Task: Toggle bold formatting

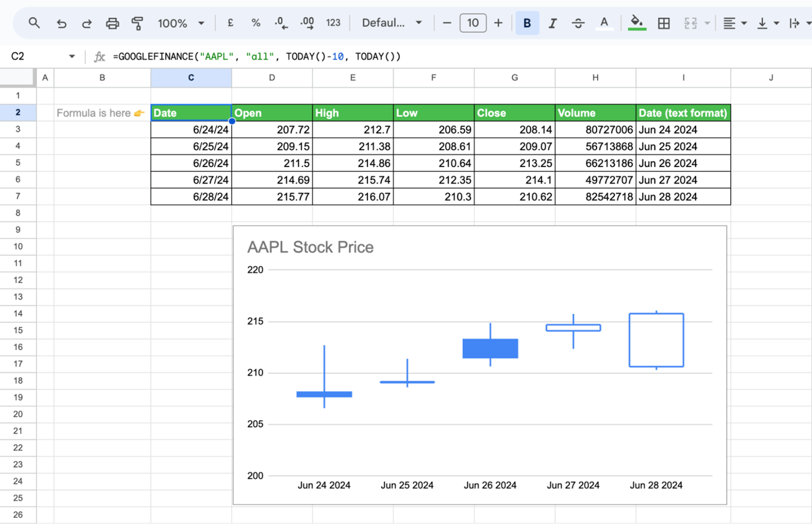Action: point(527,23)
